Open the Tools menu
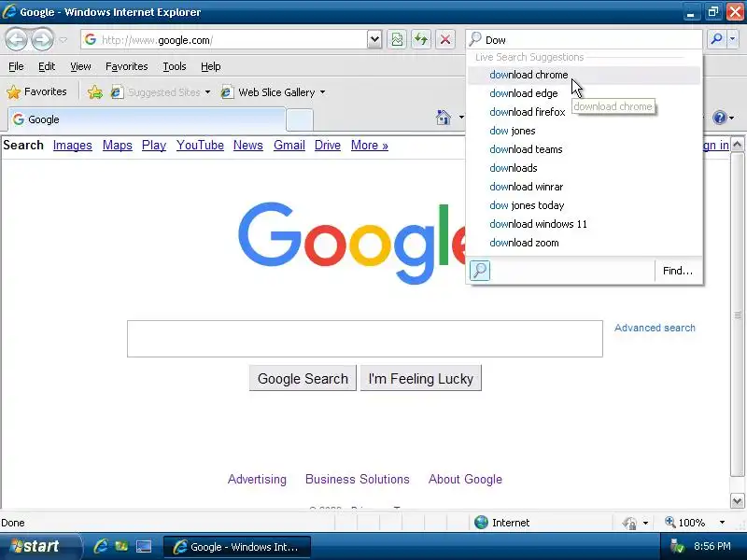The image size is (747, 560). (175, 66)
